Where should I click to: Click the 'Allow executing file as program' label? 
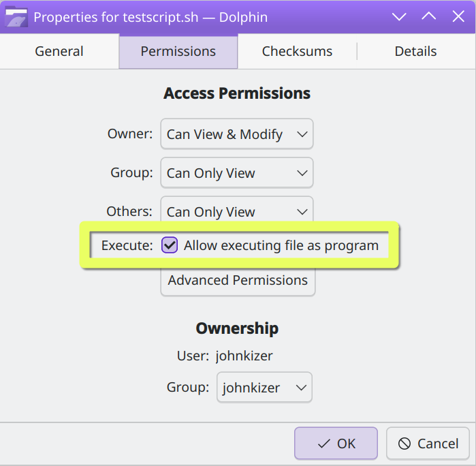tap(281, 245)
